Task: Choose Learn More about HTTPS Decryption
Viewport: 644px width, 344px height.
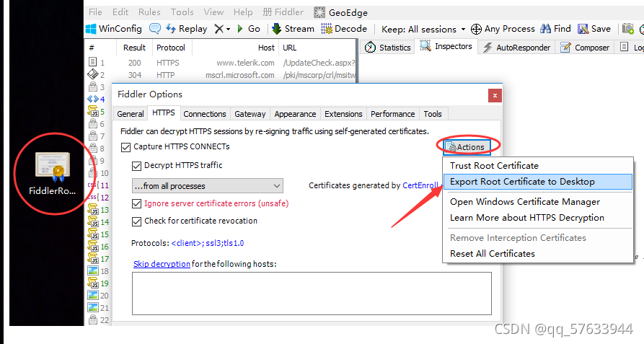Action: [x=537, y=218]
